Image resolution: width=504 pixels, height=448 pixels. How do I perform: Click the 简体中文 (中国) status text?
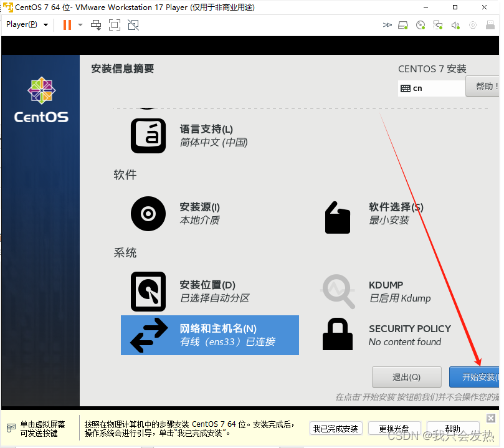[214, 142]
